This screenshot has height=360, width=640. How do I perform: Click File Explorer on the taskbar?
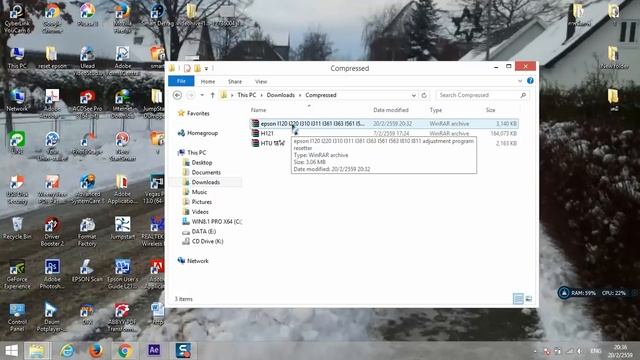[x=37, y=350]
